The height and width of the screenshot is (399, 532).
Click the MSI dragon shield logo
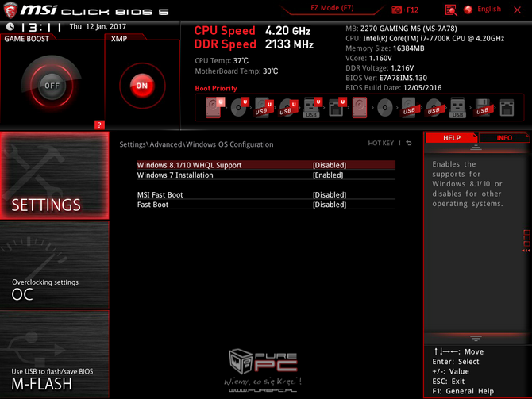point(10,10)
